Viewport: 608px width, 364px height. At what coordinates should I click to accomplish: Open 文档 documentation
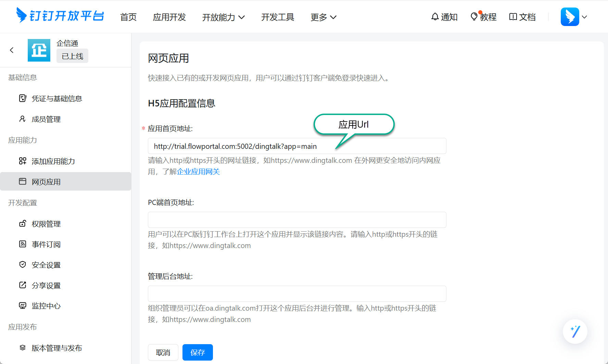click(522, 17)
